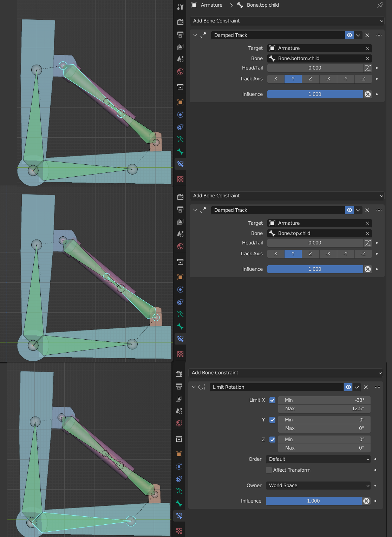This screenshot has height=537, width=392.
Task: Open Armature data tab beside Bone.bottom.child constraint
Action: (x=180, y=139)
